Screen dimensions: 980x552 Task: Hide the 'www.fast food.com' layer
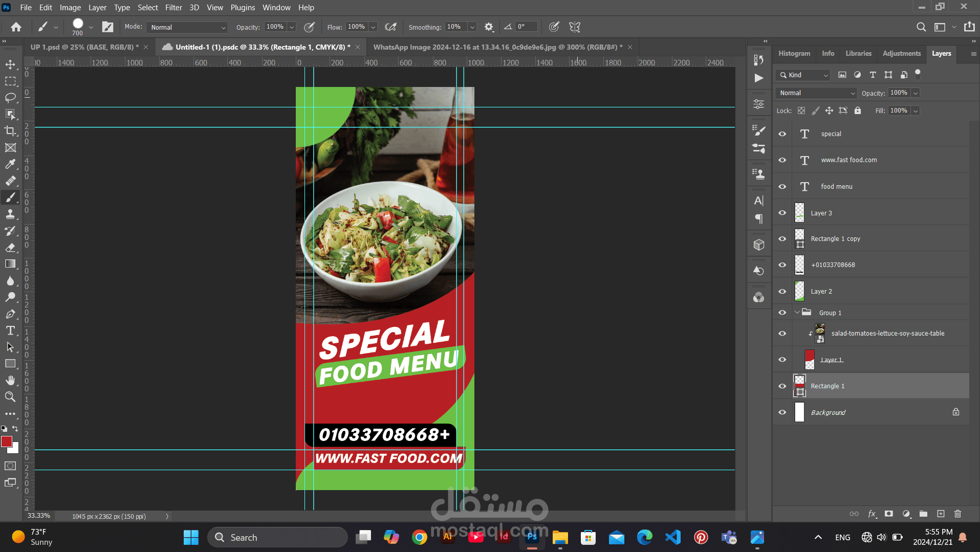[782, 160]
